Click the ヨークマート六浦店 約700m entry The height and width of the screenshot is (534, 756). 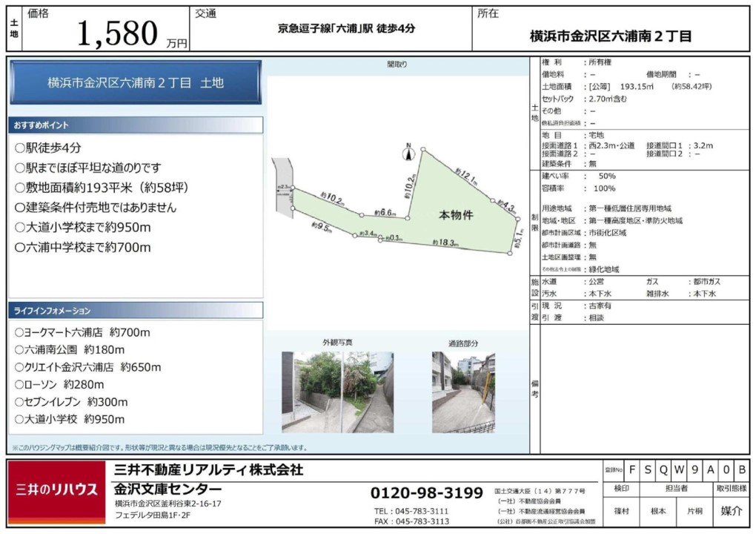tap(82, 332)
